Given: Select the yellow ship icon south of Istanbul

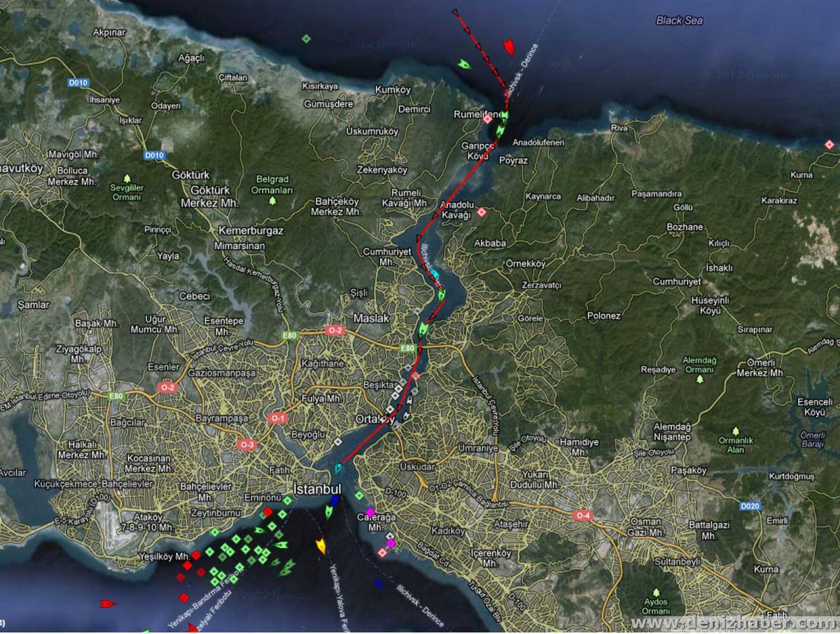Looking at the screenshot, I should (321, 545).
